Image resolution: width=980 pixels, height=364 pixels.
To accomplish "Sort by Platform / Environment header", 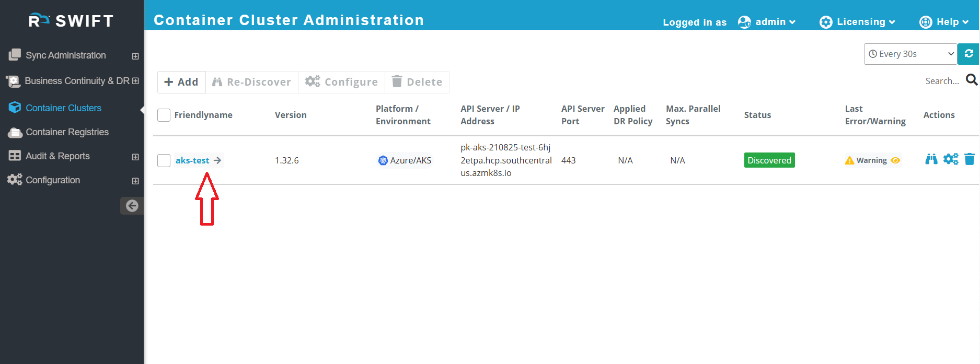I will (403, 115).
